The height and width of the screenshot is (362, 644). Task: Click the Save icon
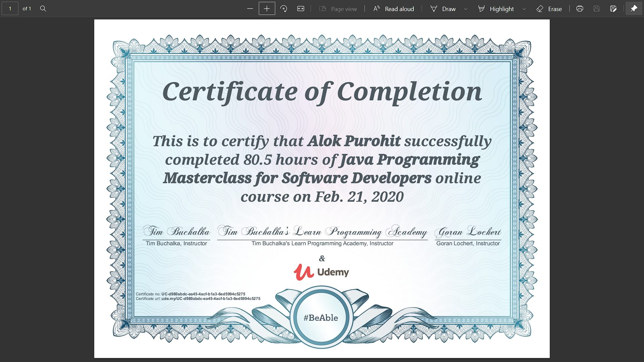click(596, 9)
